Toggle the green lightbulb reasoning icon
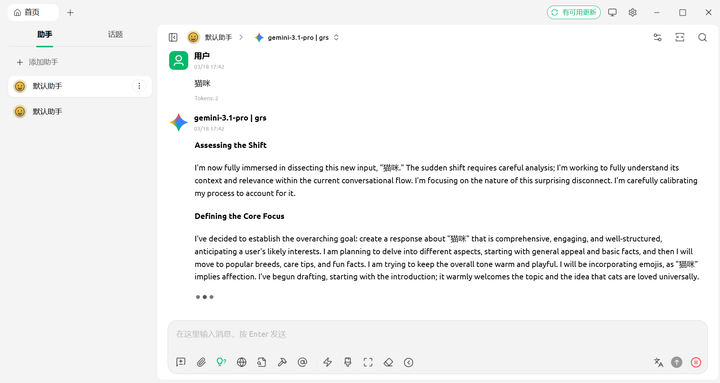 click(221, 362)
